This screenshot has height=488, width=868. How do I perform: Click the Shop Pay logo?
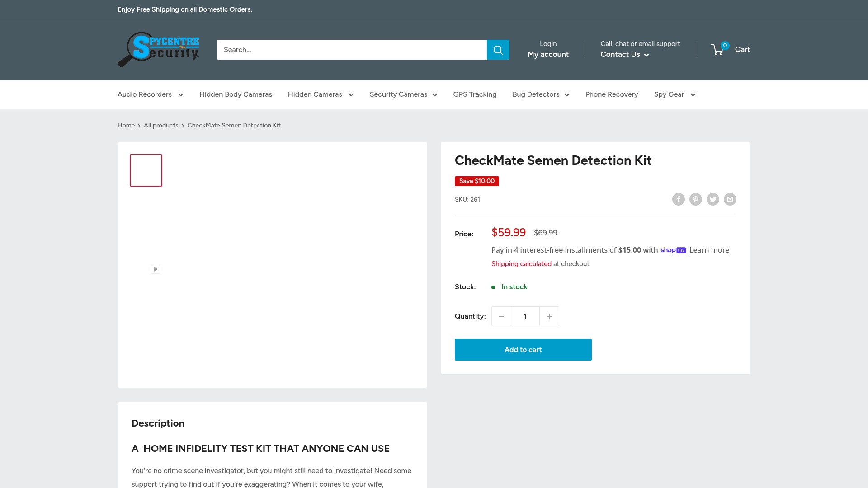pyautogui.click(x=673, y=250)
